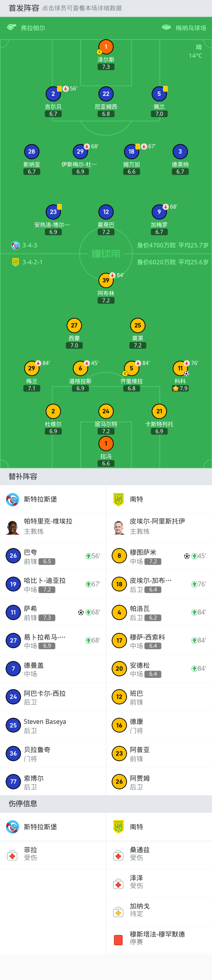212x980 pixels.
Task: Select player 居马尔特 number 24 circle
Action: click(x=106, y=411)
